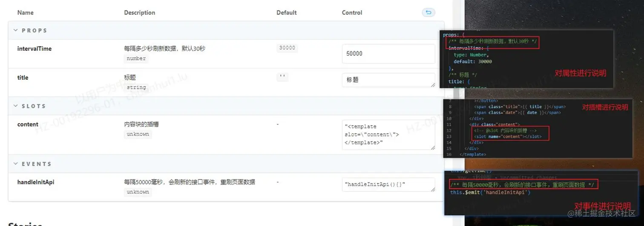644x226 pixels.
Task: Click the string type badge under title
Action: coord(136,87)
